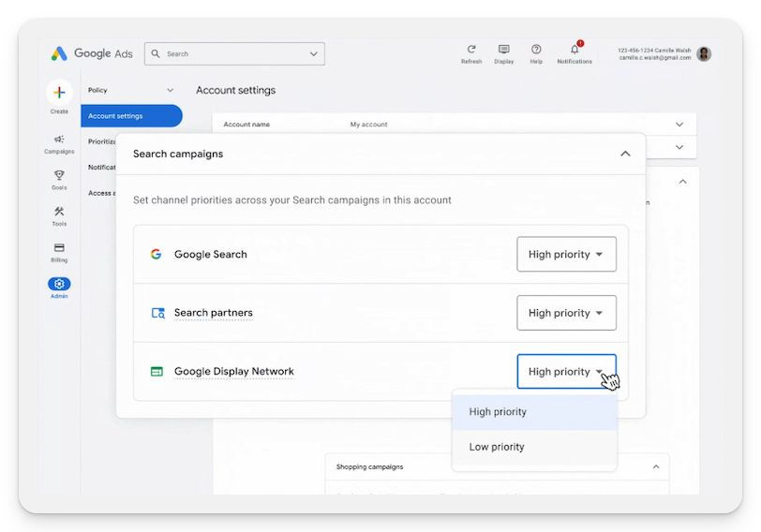The height and width of the screenshot is (532, 761).
Task: Open Google Search priority dropdown
Action: pyautogui.click(x=566, y=254)
